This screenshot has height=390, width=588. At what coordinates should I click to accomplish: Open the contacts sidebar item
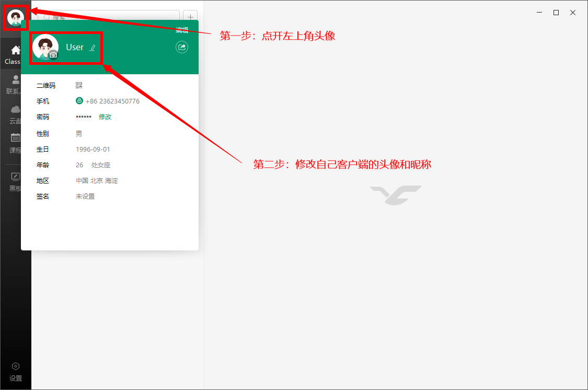(14, 85)
